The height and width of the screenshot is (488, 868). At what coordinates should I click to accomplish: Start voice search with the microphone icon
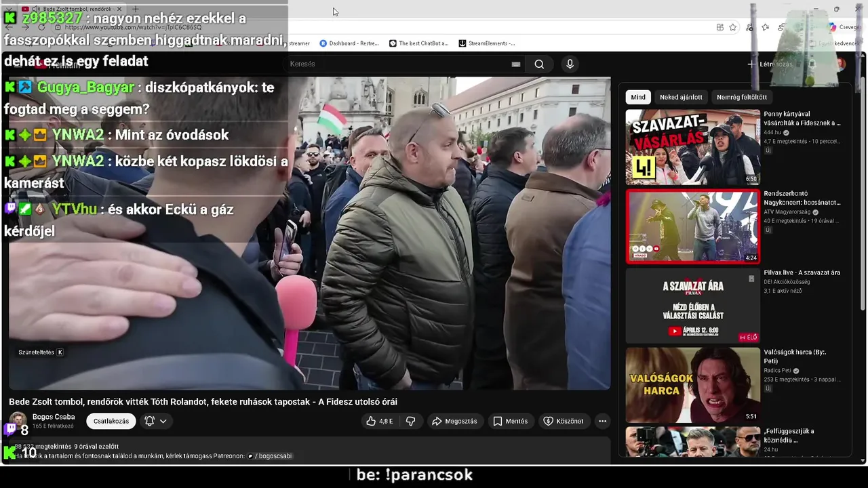click(x=570, y=64)
